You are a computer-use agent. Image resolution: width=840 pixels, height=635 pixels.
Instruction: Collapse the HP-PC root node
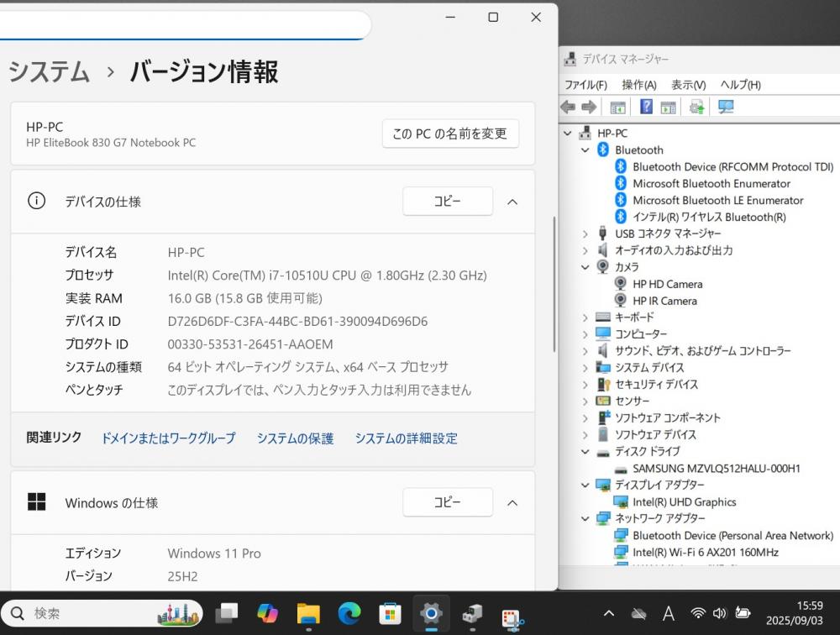click(x=568, y=133)
